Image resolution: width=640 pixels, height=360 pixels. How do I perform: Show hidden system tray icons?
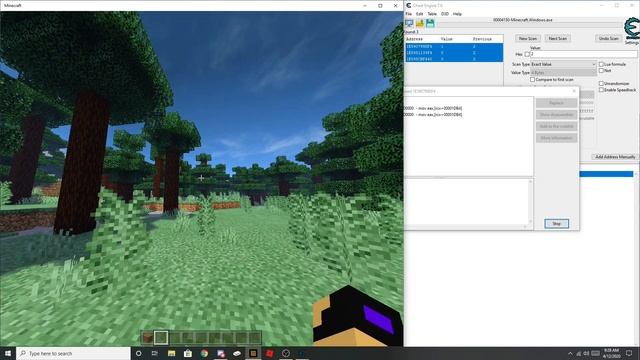click(x=570, y=353)
